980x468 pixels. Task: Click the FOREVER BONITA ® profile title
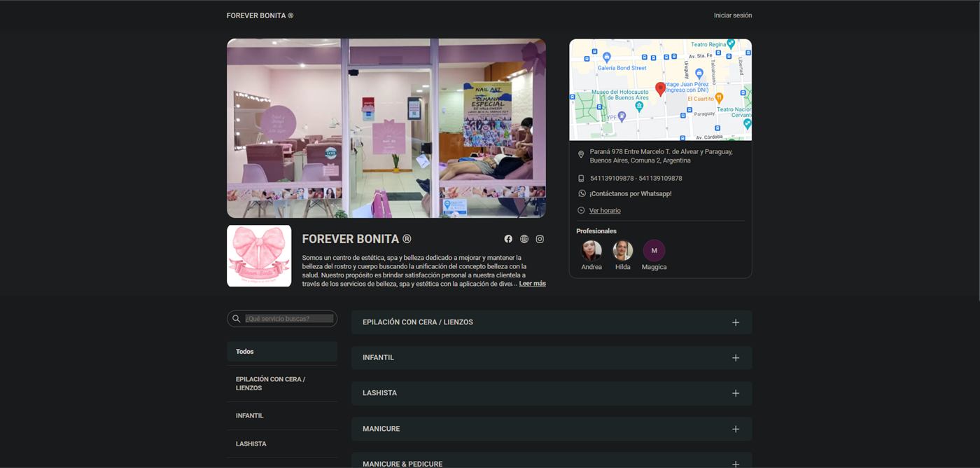click(357, 239)
